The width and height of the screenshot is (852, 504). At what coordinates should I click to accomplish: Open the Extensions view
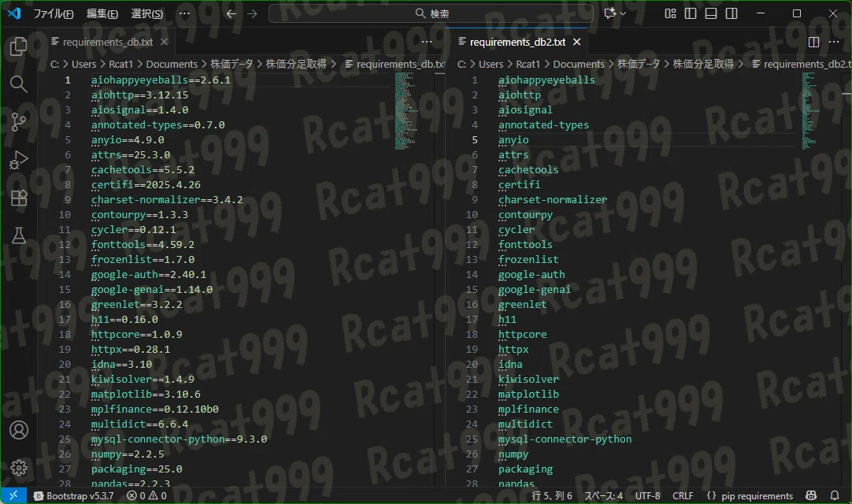18,198
